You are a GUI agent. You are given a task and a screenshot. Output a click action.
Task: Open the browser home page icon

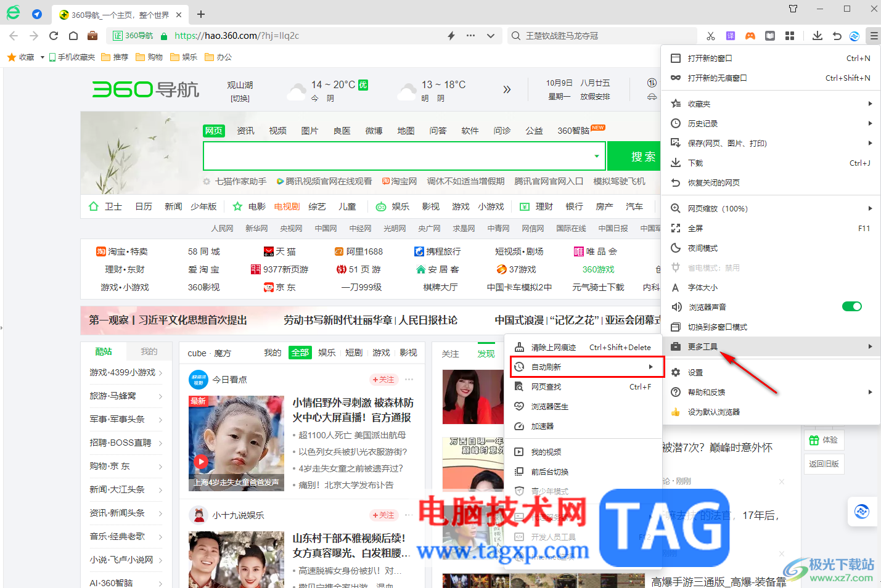tap(73, 36)
